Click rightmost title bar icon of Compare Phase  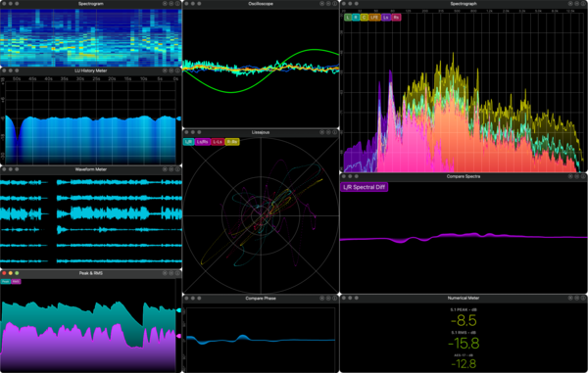point(334,298)
